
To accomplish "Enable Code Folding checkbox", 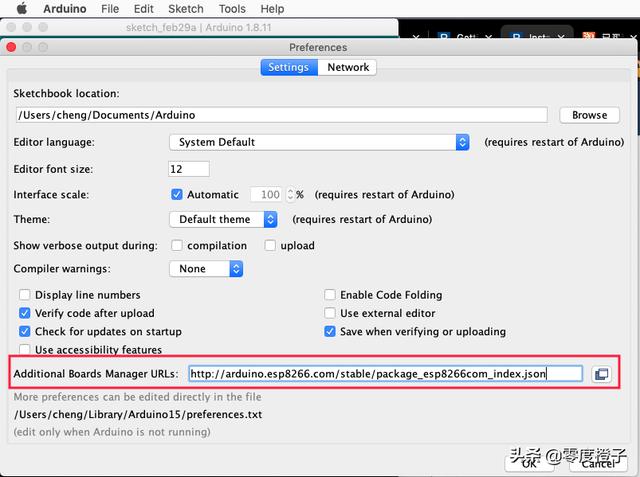I will 330,295.
